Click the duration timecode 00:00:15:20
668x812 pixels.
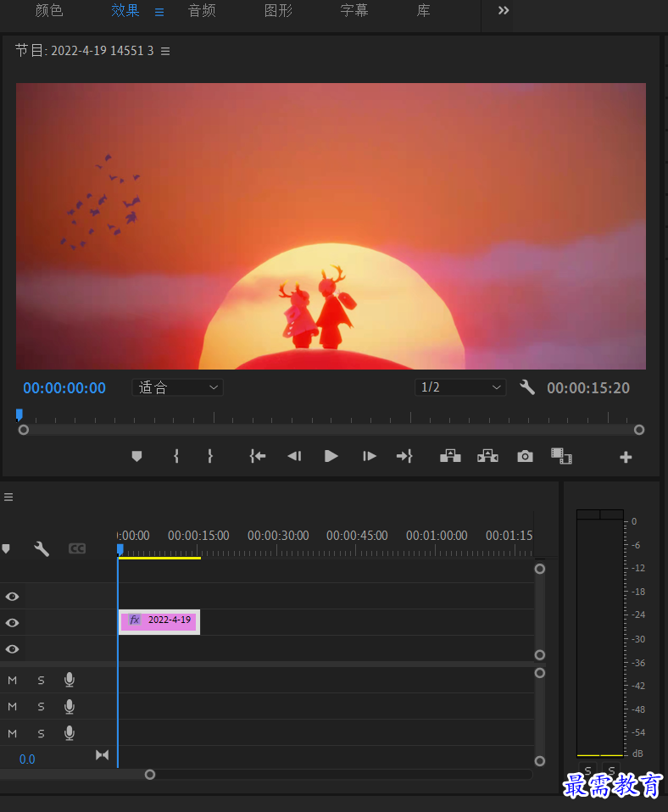(588, 388)
